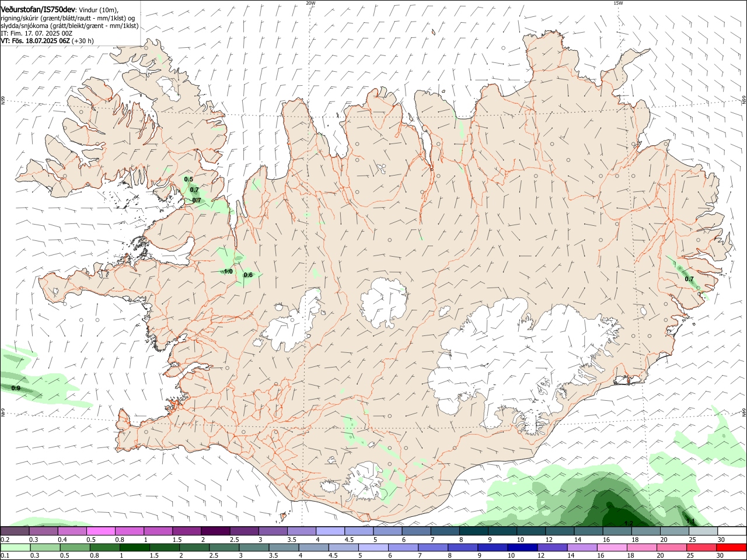Click the 30 label under the top scale
Image resolution: width=747 pixels, height=560 pixels.
(721, 540)
